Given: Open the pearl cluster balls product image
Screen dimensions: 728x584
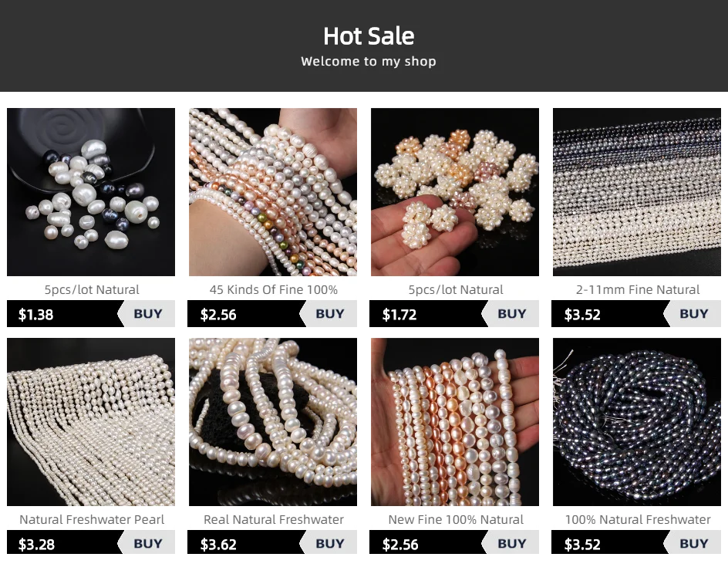Looking at the screenshot, I should tap(455, 192).
